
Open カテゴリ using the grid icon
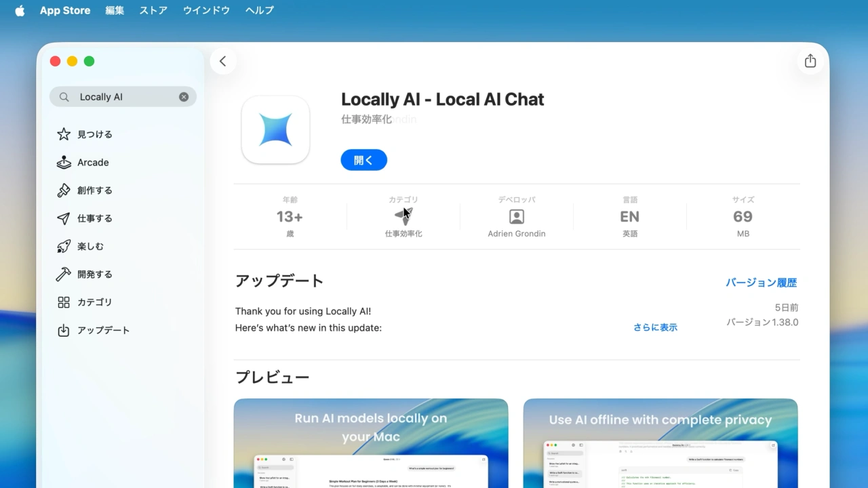pyautogui.click(x=62, y=302)
